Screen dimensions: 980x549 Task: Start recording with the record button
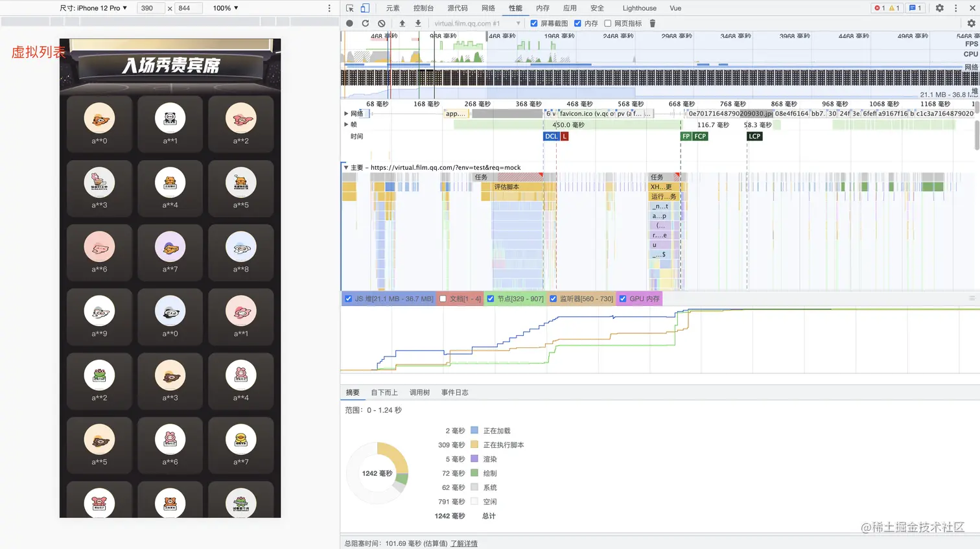(x=349, y=23)
